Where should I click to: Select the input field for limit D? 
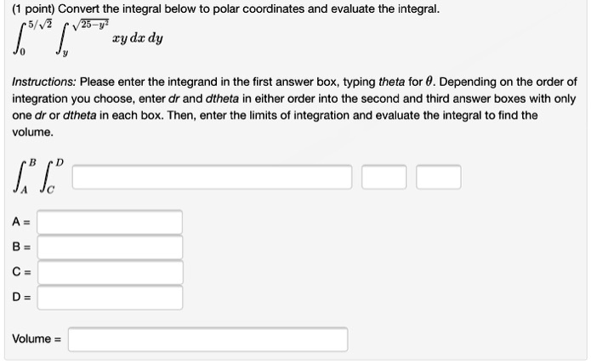coord(110,298)
